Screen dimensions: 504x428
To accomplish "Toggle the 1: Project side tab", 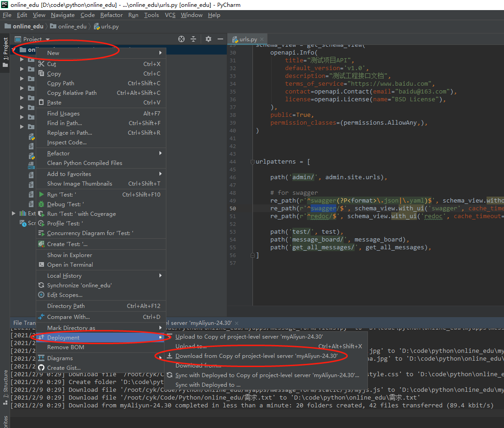I will pyautogui.click(x=5, y=52).
